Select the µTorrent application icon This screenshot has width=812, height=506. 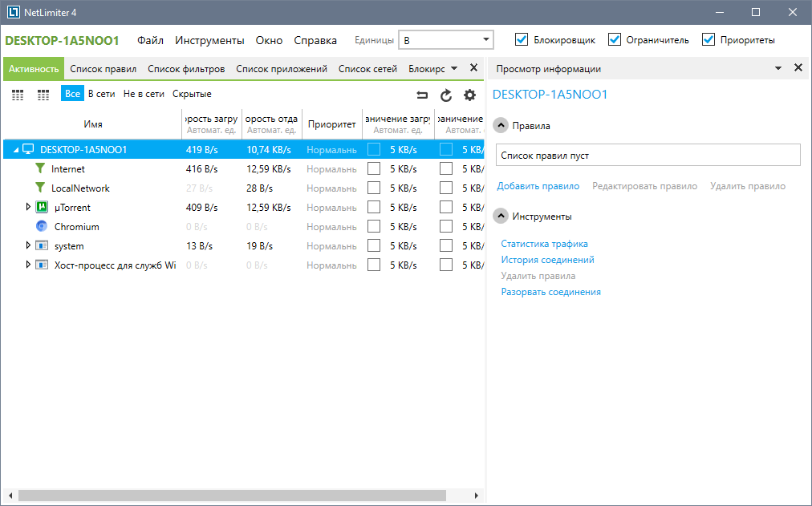click(x=43, y=208)
